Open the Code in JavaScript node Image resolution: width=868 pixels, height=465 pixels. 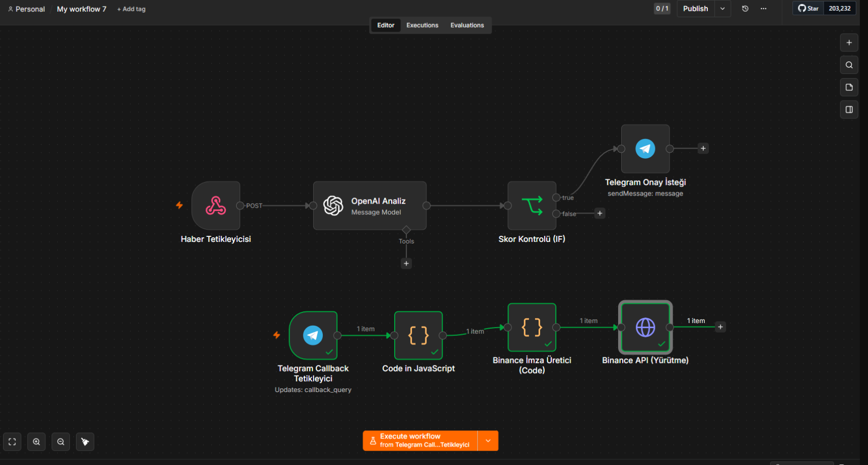419,335
